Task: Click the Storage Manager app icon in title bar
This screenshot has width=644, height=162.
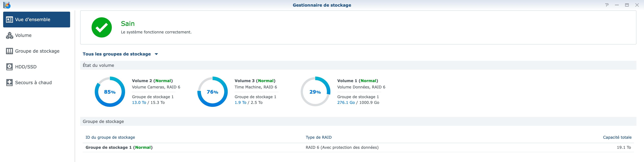Action: pyautogui.click(x=7, y=5)
